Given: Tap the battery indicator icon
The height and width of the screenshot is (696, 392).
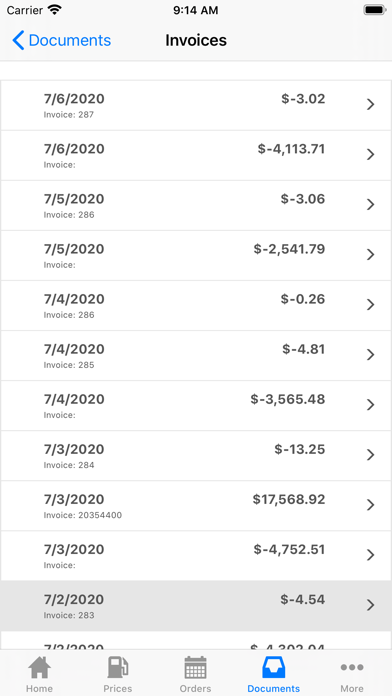Looking at the screenshot, I should coord(375,10).
